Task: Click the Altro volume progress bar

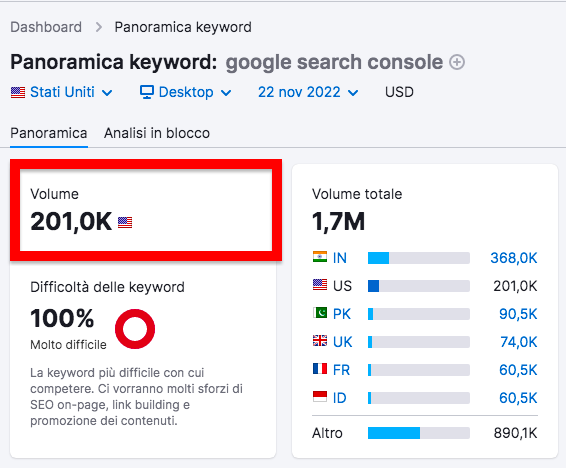Action: coord(419,433)
